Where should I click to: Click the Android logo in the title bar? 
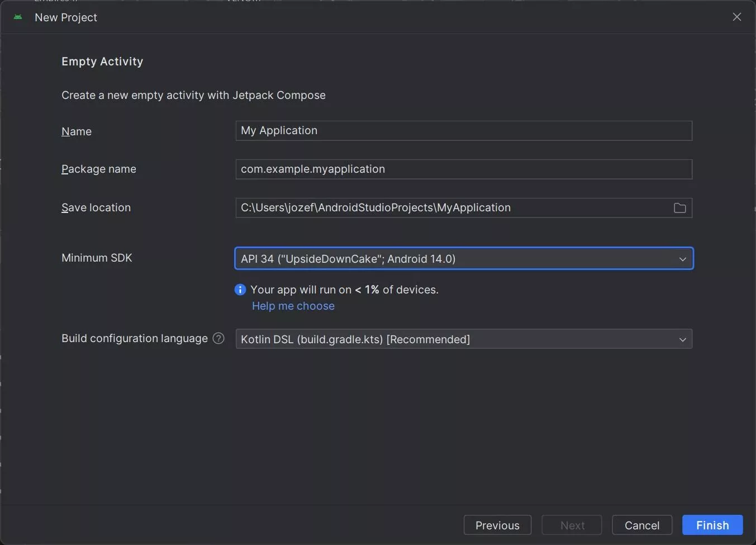[x=18, y=17]
